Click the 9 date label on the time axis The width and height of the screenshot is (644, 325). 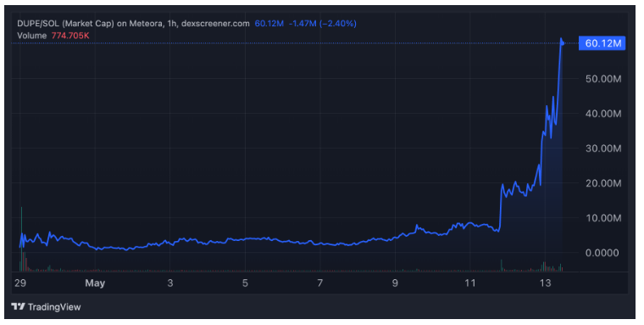[395, 283]
